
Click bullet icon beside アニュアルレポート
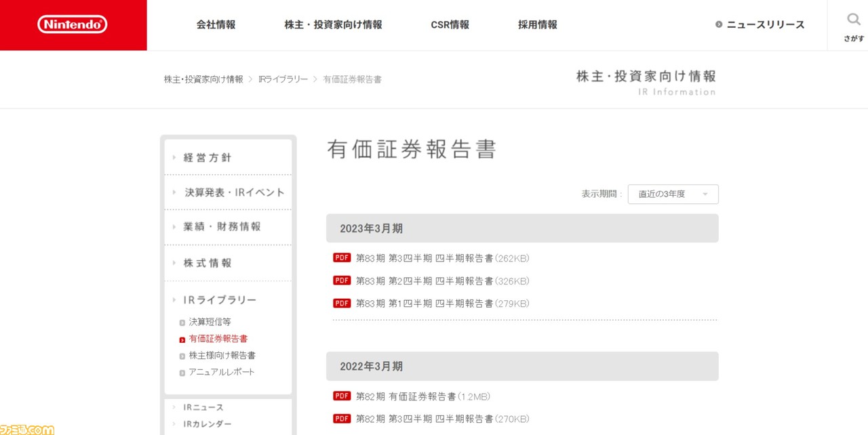(182, 373)
